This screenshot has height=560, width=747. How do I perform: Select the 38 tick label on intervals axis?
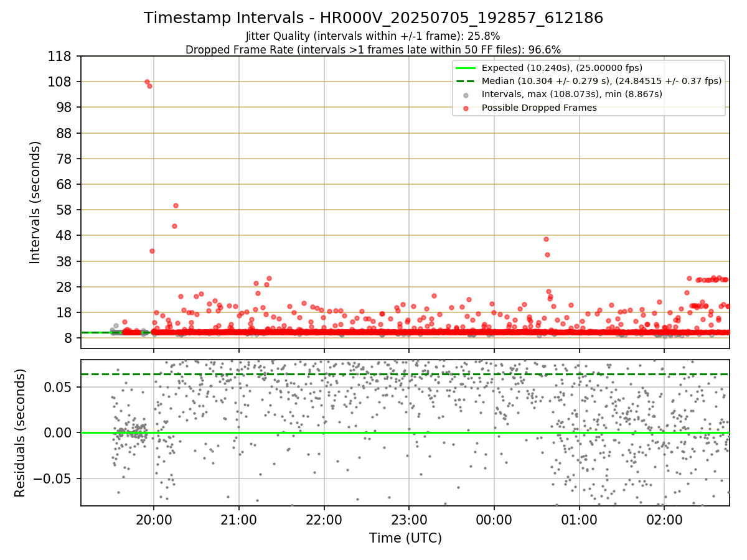tap(63, 261)
